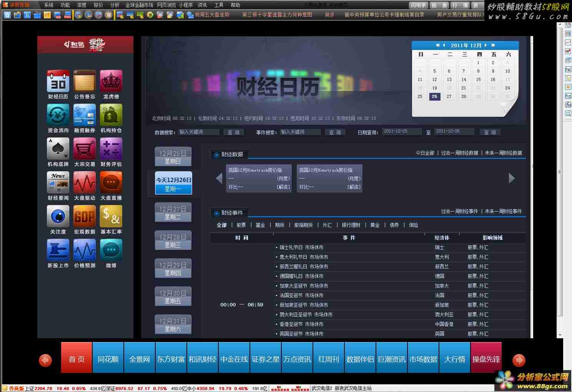The width and height of the screenshot is (572, 392).
Task: Open the 价格预测 wave chart icon
Action: [x=85, y=250]
